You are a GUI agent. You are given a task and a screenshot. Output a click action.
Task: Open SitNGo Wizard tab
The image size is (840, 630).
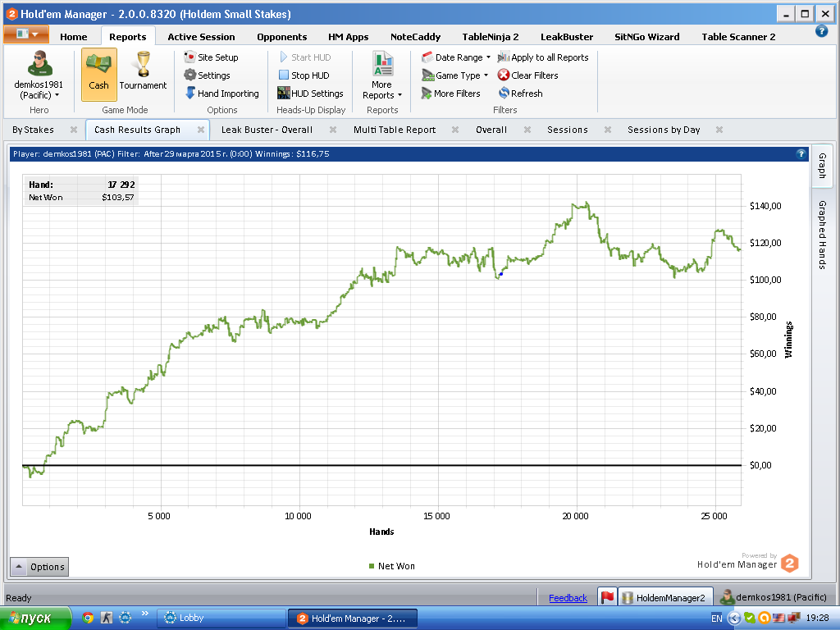[x=646, y=36]
